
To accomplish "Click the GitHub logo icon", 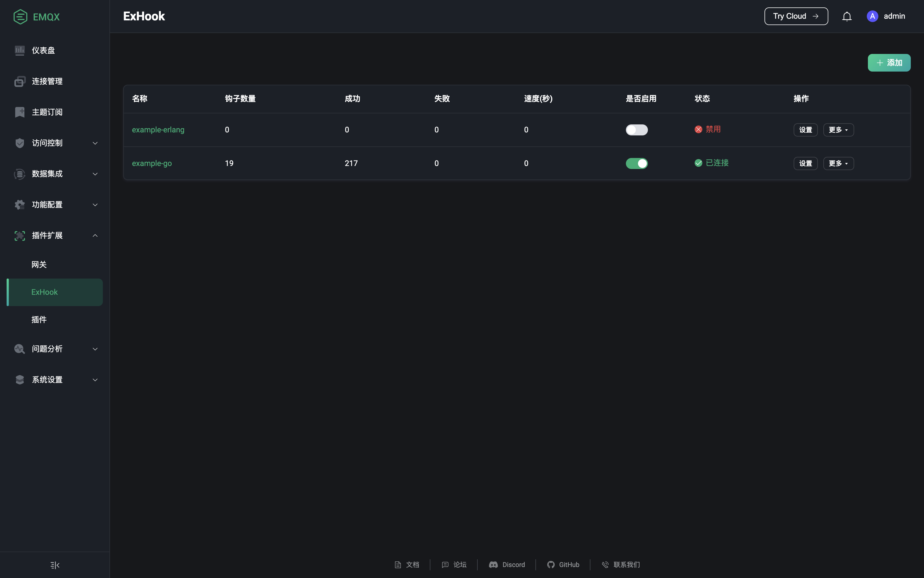I will click(551, 565).
